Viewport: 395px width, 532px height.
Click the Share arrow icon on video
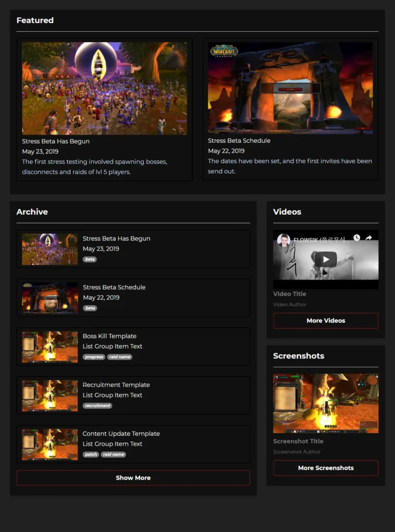point(369,238)
